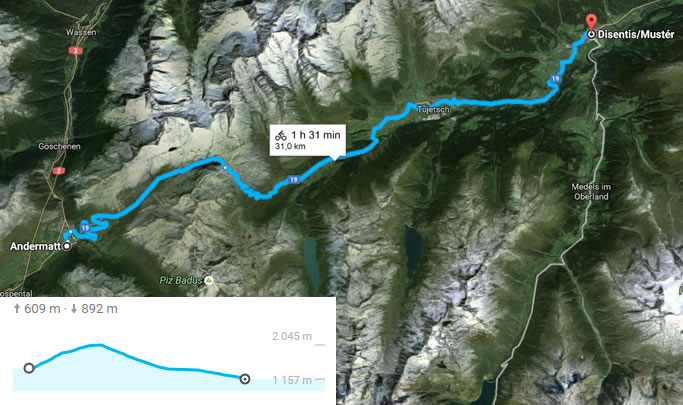The height and width of the screenshot is (405, 683).
Task: Click route 19 shield mid-route
Action: [294, 179]
